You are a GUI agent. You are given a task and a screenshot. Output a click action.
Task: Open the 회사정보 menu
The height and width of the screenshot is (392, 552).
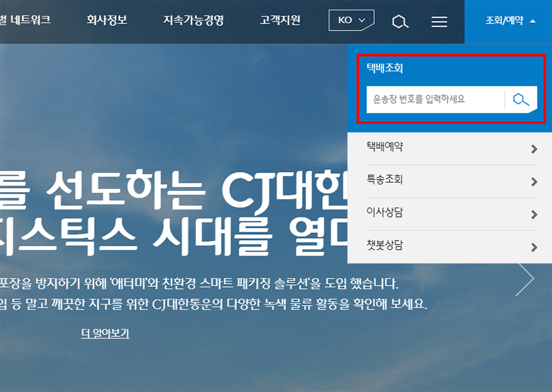[x=107, y=20]
